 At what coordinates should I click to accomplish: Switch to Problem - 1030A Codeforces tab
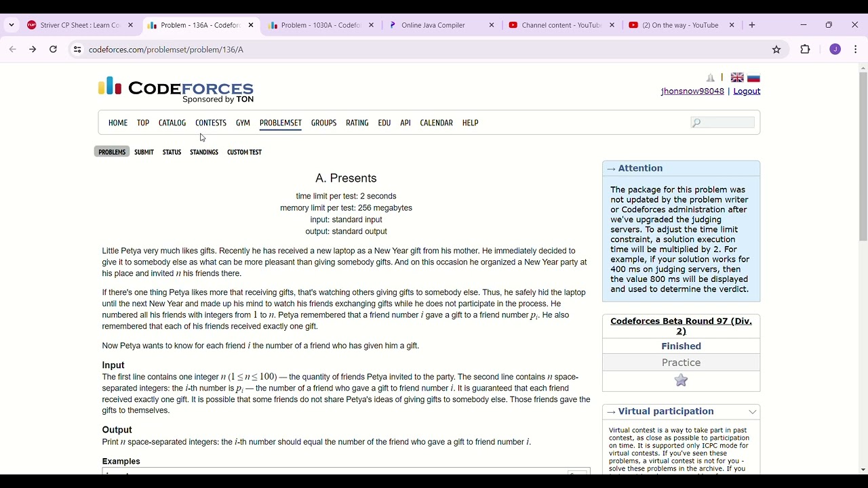[321, 25]
